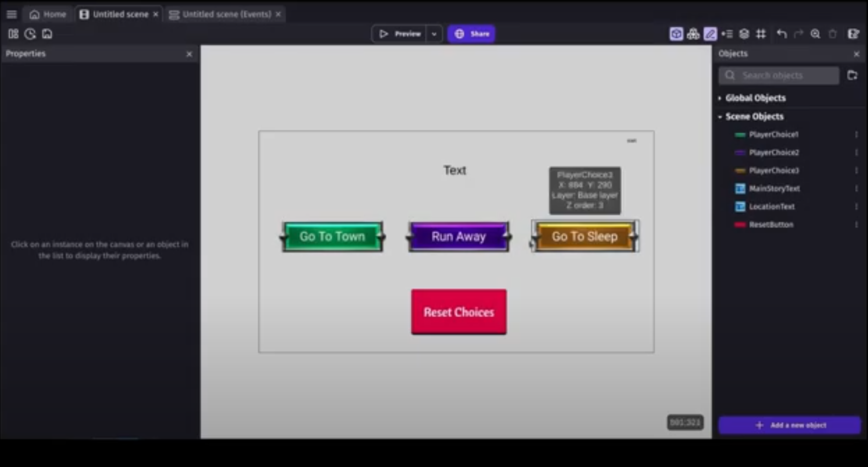Toggle the Objects panel icon in toolbar
868x467 pixels.
(676, 34)
